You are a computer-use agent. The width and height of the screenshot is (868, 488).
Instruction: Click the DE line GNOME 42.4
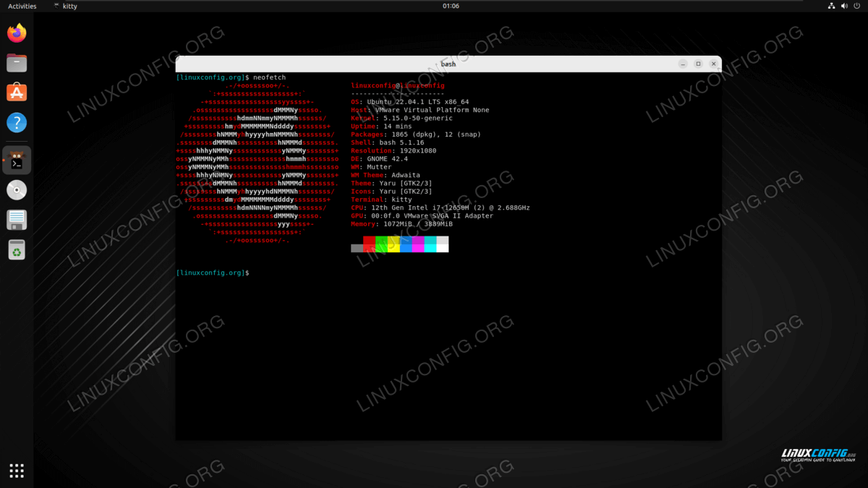pos(380,159)
